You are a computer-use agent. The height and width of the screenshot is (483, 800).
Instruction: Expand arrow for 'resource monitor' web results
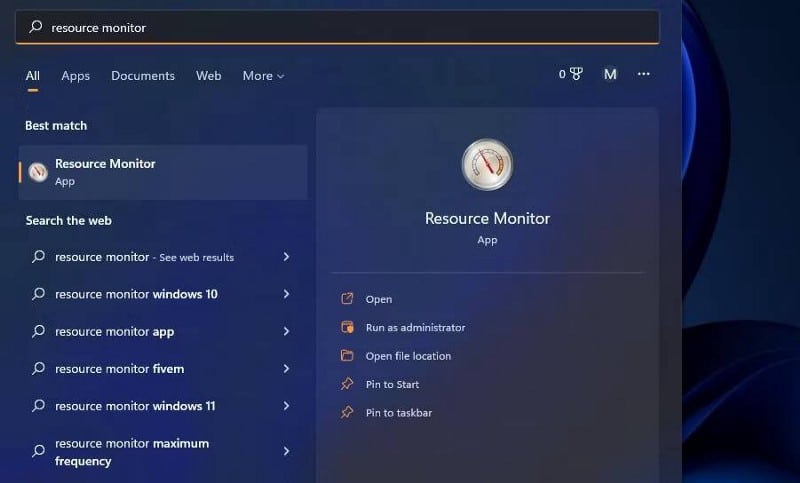(x=286, y=257)
